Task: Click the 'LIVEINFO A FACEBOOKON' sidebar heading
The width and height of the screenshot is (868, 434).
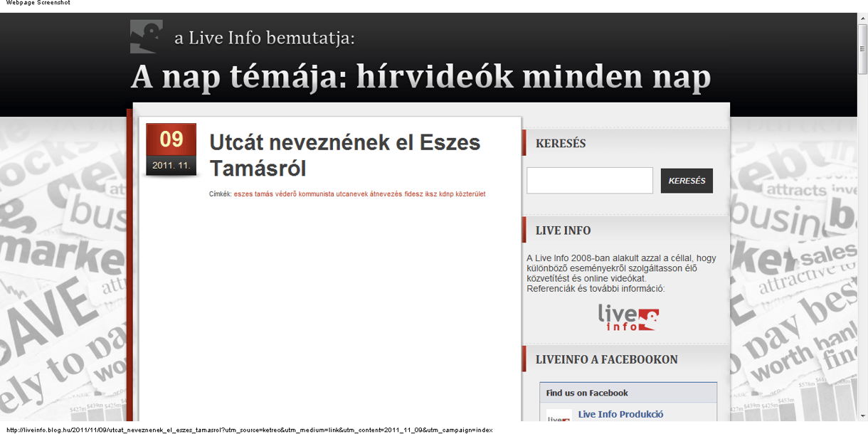Action: pyautogui.click(x=606, y=359)
